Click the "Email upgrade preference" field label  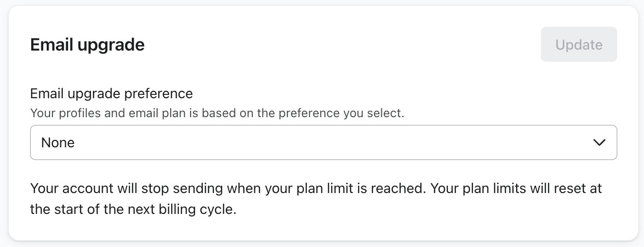(111, 93)
